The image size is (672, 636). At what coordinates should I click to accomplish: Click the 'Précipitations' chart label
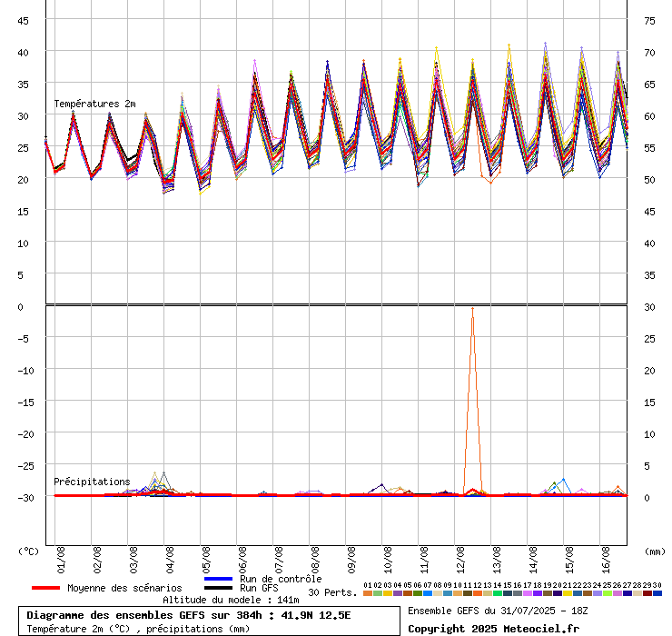tap(92, 482)
